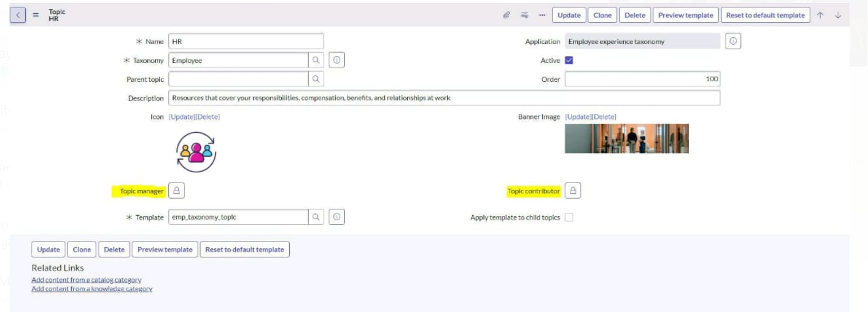Preview Taxonomy record info icon

337,60
